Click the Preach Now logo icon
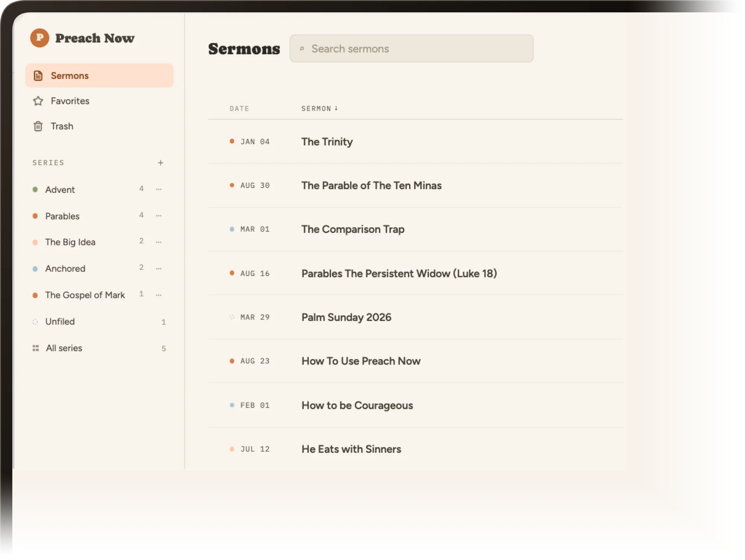Image resolution: width=745 pixels, height=560 pixels. [x=39, y=38]
